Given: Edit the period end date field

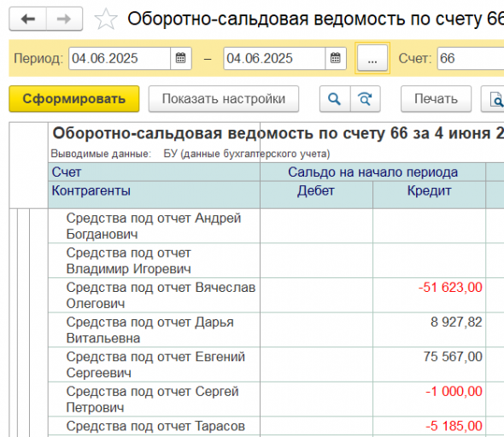Looking at the screenshot, I should pyautogui.click(x=274, y=58).
